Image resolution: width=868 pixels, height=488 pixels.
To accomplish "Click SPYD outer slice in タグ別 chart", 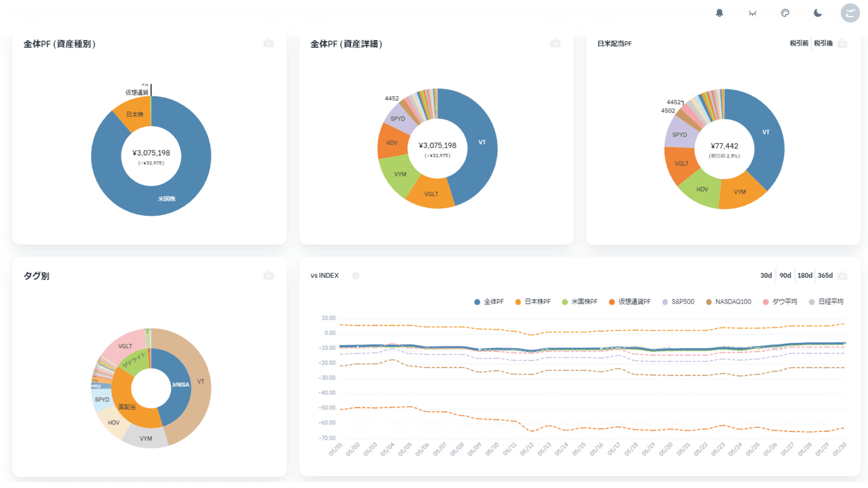I will pos(102,399).
